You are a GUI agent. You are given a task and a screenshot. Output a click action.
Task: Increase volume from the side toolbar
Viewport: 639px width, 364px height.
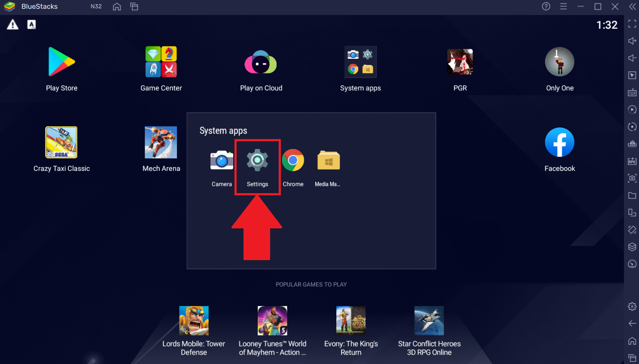(x=632, y=41)
